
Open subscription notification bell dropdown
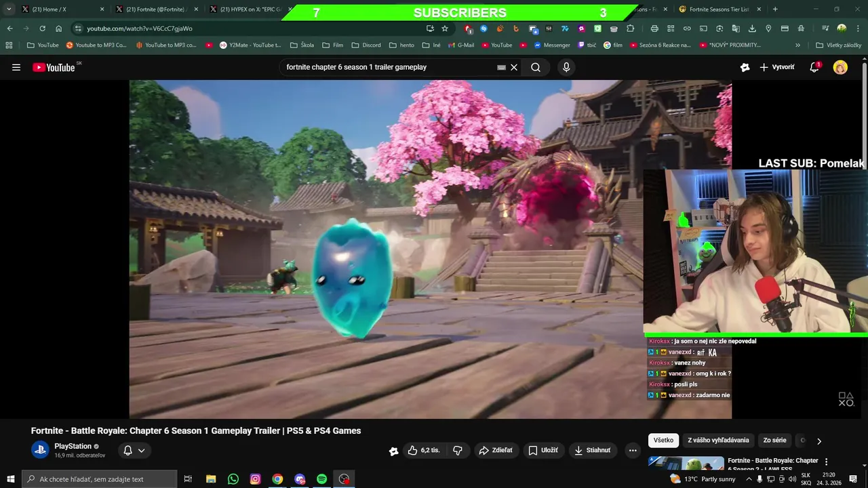pyautogui.click(x=134, y=450)
